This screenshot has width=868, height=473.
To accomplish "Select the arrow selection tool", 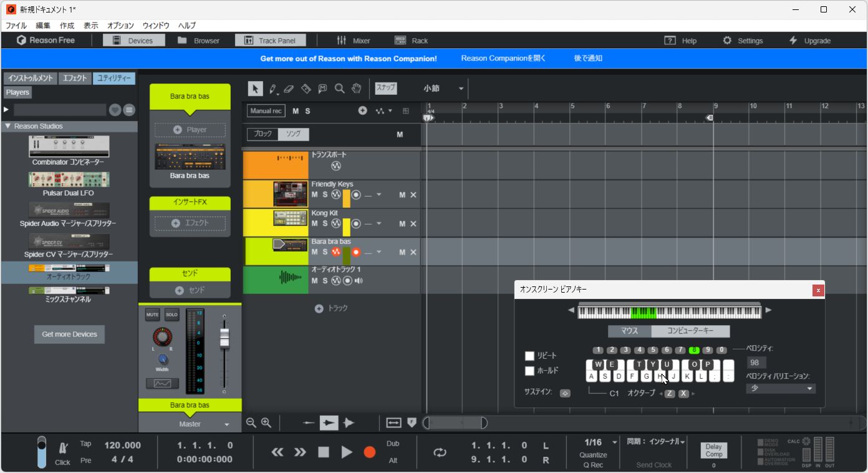I will point(255,89).
